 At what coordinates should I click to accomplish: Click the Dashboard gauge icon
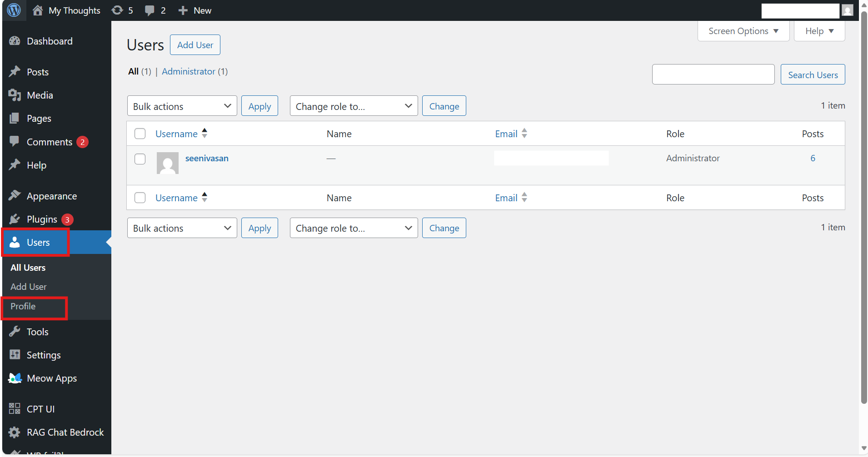point(15,41)
